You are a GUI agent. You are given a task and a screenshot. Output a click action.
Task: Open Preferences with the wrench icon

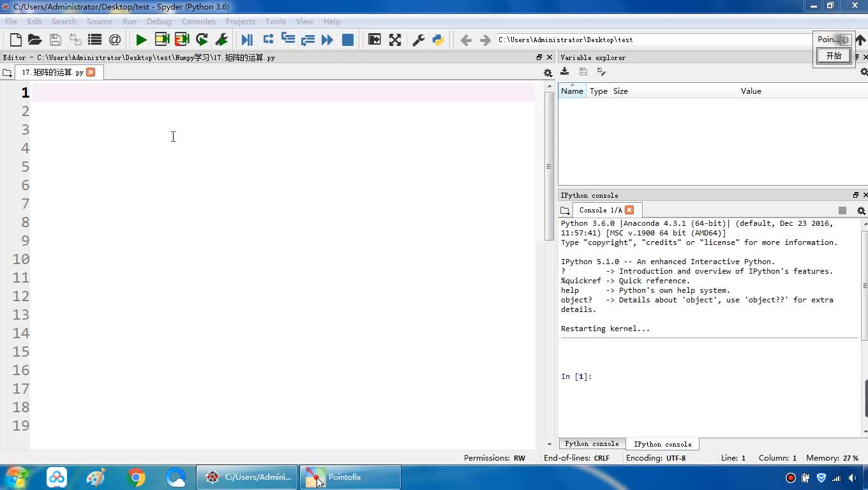pos(419,40)
